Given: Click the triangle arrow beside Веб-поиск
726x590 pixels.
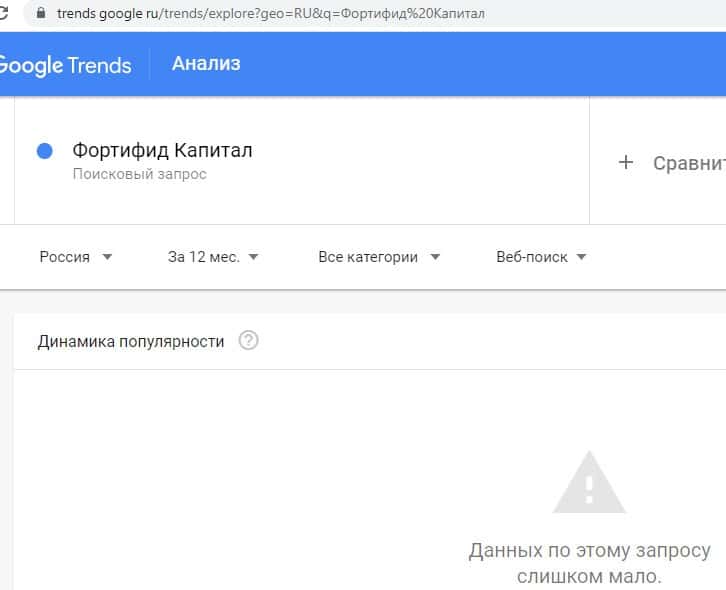Looking at the screenshot, I should tap(581, 257).
